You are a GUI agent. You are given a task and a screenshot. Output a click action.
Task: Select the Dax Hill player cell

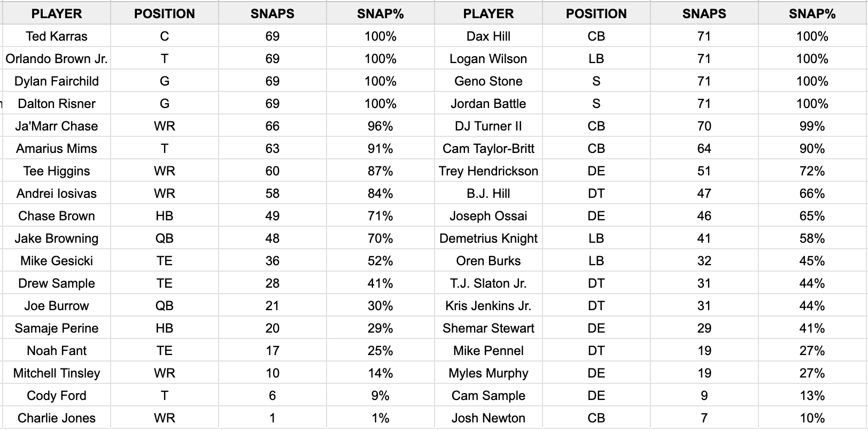(x=488, y=36)
